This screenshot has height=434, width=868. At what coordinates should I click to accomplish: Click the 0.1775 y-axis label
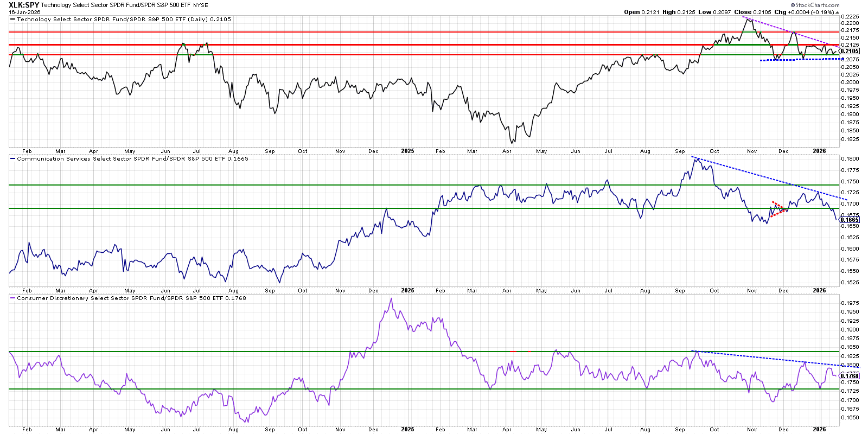coord(850,170)
